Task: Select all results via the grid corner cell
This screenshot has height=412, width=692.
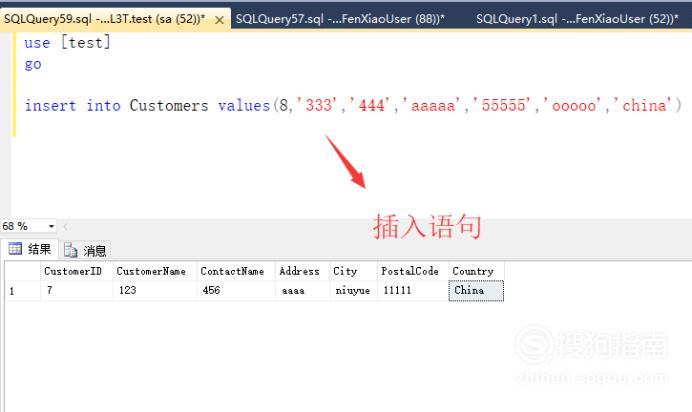Action: coord(23,271)
